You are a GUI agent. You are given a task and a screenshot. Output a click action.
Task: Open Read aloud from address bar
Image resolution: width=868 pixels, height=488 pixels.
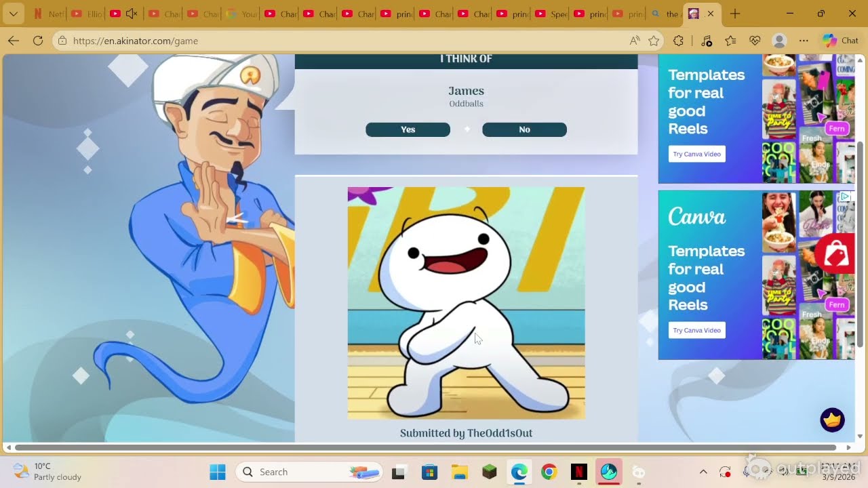coord(635,41)
